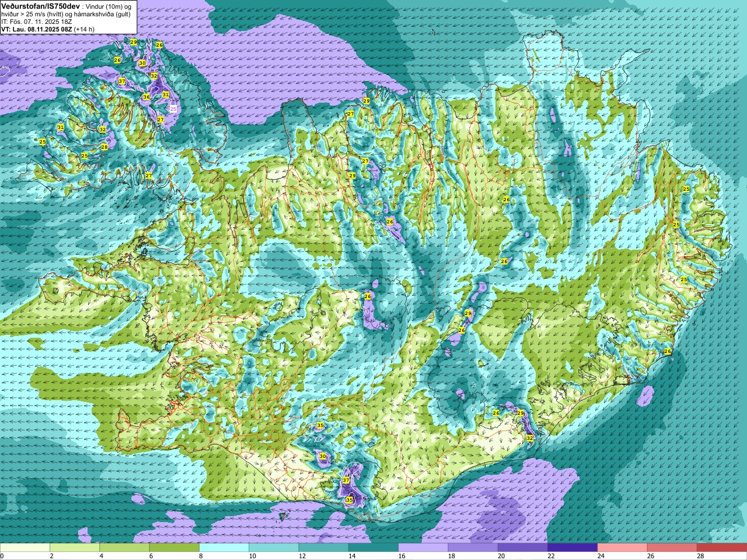Click the 22–24 m/s dark indigo legend swatch
Image resolution: width=747 pixels, height=560 pixels.
573,548
